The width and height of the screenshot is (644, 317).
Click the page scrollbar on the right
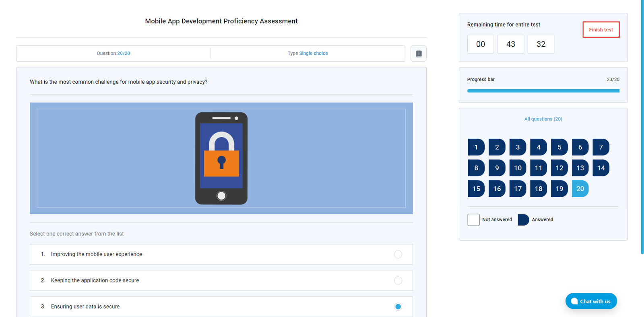pos(642,129)
